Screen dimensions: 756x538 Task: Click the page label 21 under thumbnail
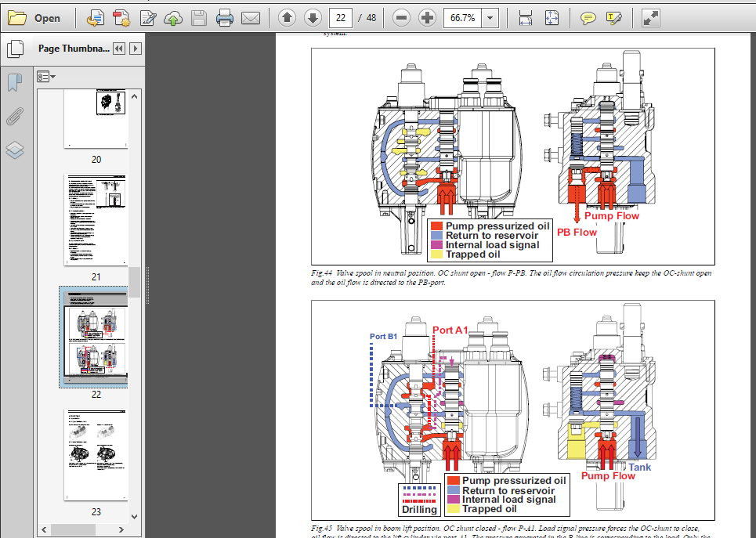pyautogui.click(x=96, y=276)
